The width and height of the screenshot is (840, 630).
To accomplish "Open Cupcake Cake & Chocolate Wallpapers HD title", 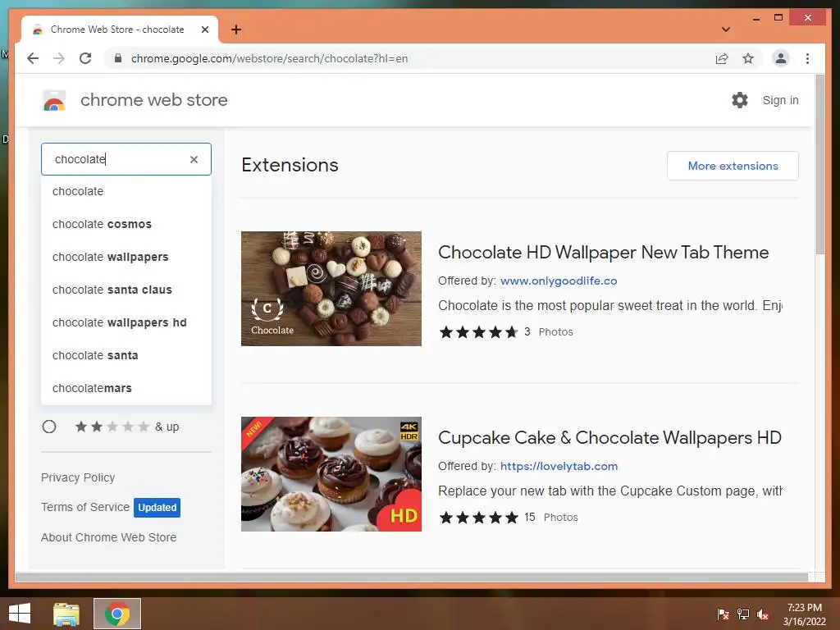I will 609,438.
